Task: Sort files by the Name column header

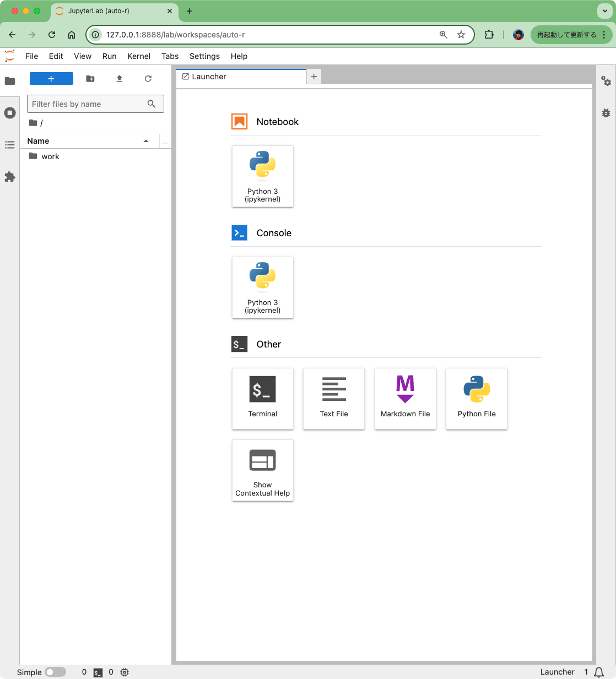Action: (89, 141)
